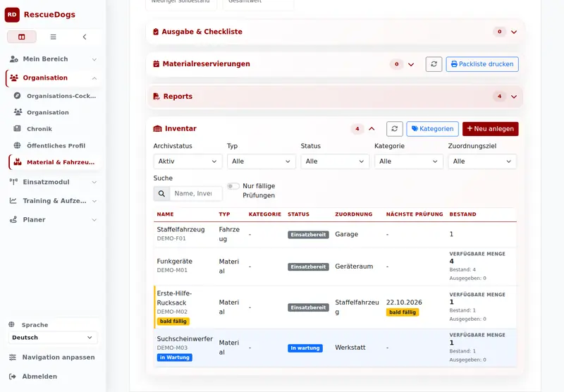Collapse the Organisation menu section
The height and width of the screenshot is (392, 564).
click(x=94, y=78)
